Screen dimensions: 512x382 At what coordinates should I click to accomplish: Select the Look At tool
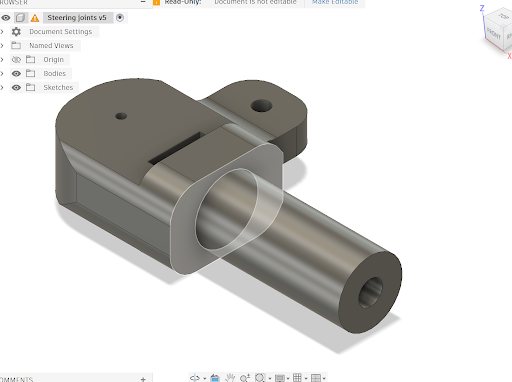215,378
